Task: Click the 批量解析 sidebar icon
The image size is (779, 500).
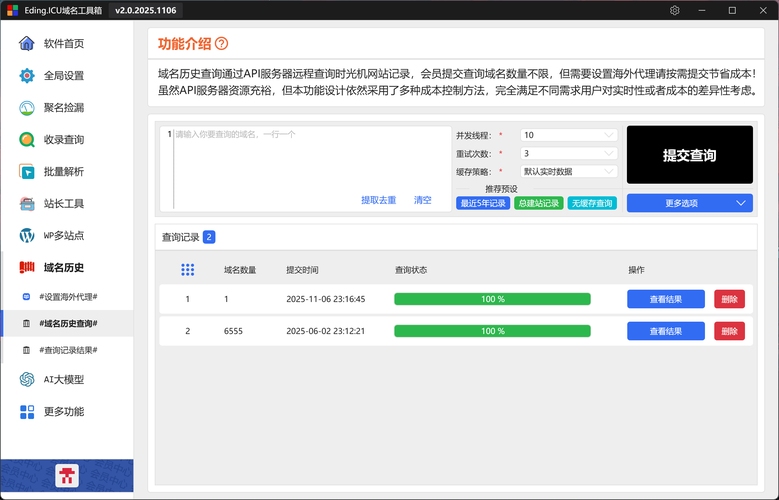Action: [27, 172]
